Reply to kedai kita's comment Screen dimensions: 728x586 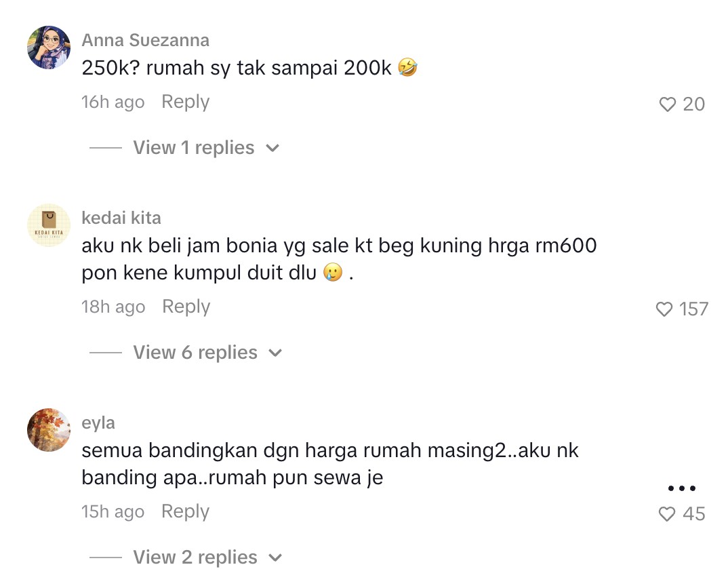[186, 307]
